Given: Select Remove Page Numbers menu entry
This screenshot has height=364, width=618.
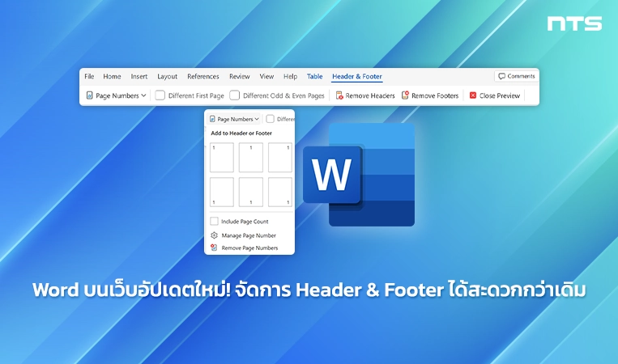Looking at the screenshot, I should (x=249, y=248).
